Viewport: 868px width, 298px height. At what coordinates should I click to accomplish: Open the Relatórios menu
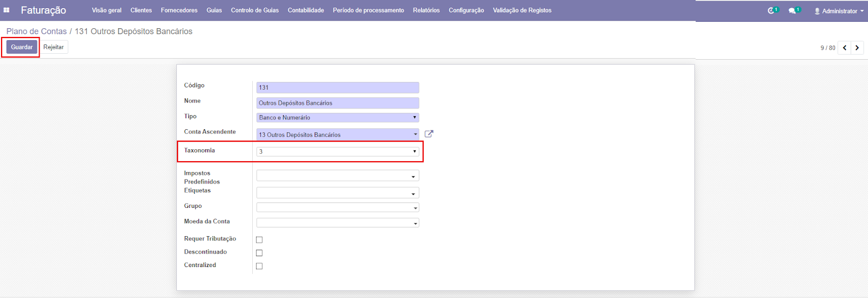tap(426, 10)
